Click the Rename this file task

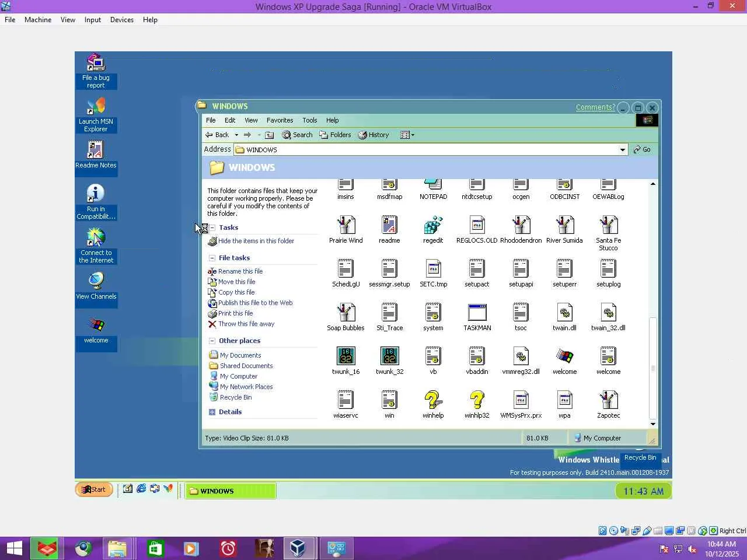tap(240, 271)
